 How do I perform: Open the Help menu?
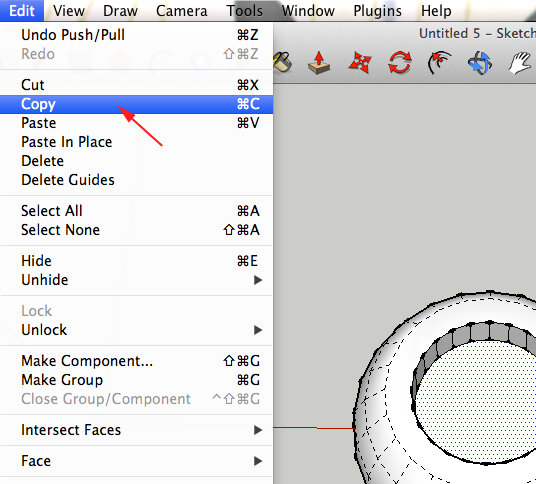(436, 11)
